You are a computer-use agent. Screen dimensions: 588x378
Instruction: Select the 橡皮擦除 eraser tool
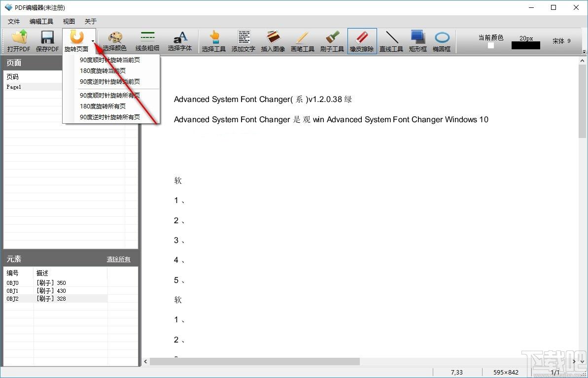click(362, 41)
